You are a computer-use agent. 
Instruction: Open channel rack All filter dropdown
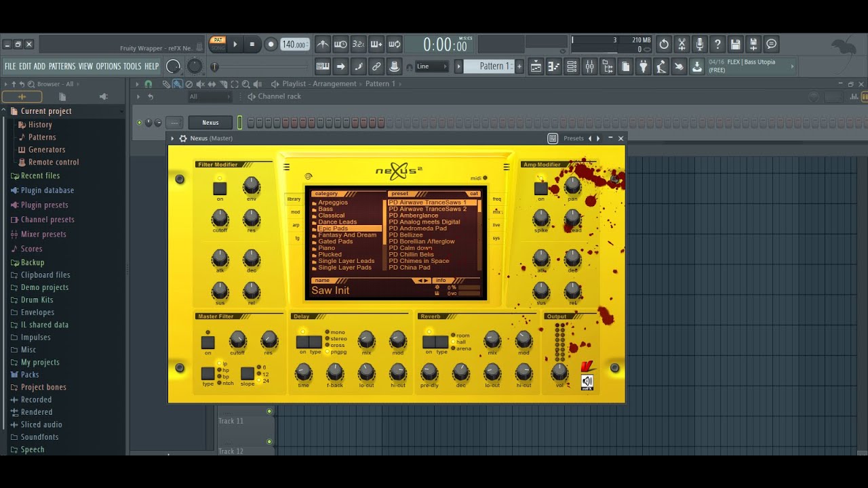tap(209, 97)
